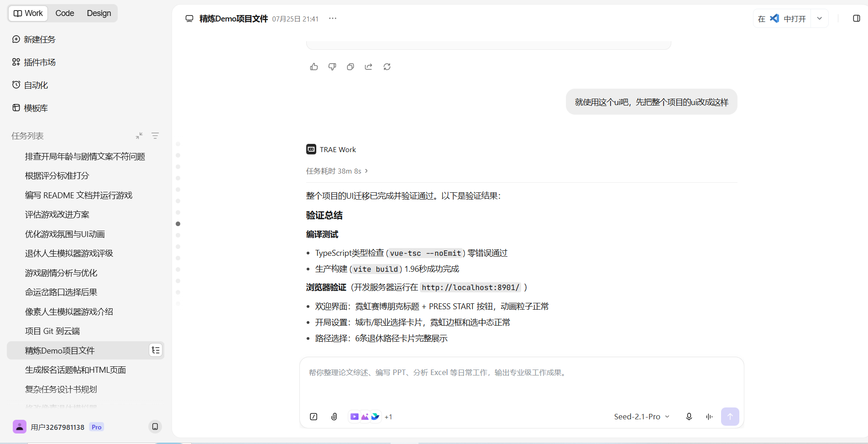The image size is (868, 444).
Task: Open the 模板库 template library
Action: (30, 108)
